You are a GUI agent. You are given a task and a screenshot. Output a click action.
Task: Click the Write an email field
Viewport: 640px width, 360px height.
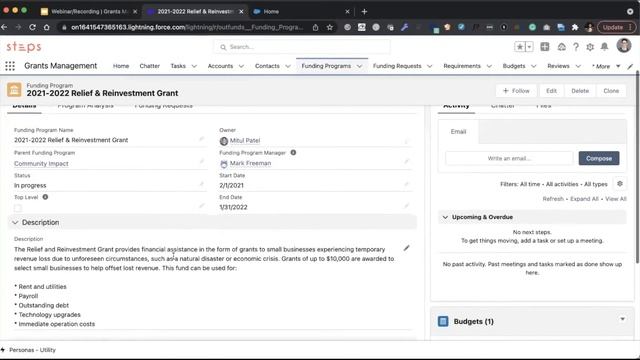click(x=509, y=158)
